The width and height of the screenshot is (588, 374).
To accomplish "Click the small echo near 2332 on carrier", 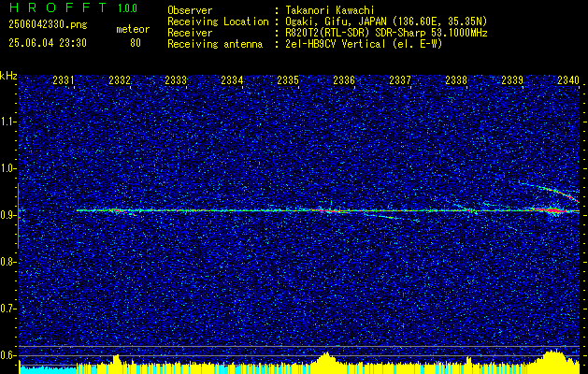I will (x=117, y=210).
